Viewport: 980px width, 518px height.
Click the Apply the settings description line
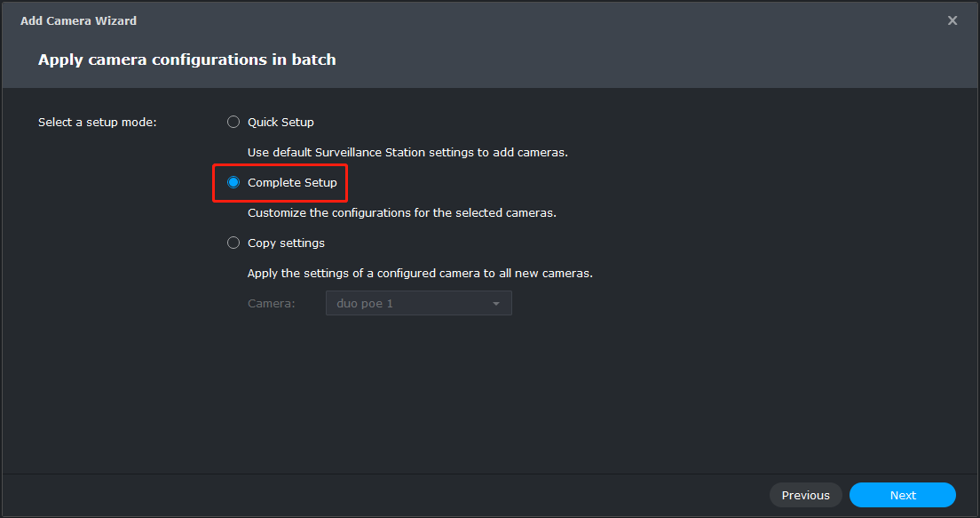[x=420, y=274]
